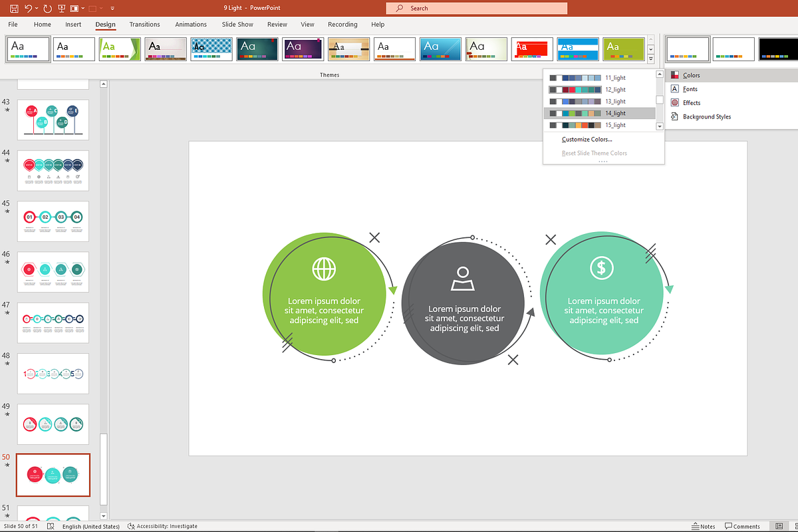
Task: Switch to the Home tab
Action: pyautogui.click(x=43, y=25)
